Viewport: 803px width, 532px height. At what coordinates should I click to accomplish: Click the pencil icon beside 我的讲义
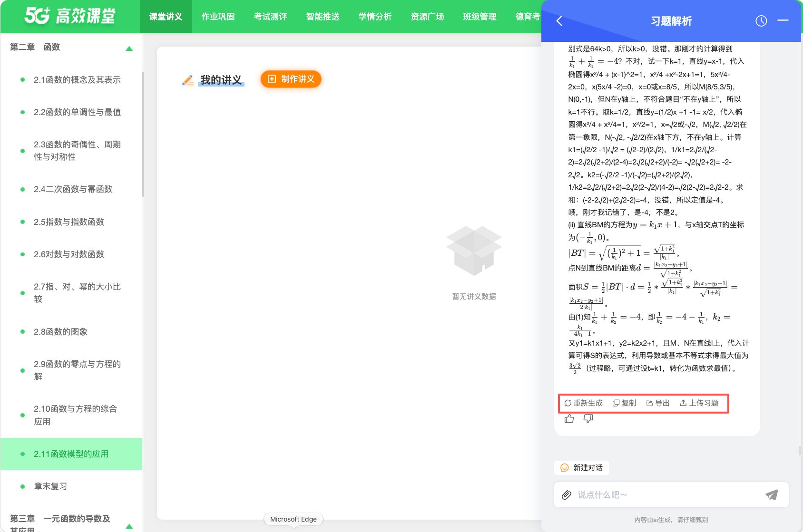[x=188, y=80]
